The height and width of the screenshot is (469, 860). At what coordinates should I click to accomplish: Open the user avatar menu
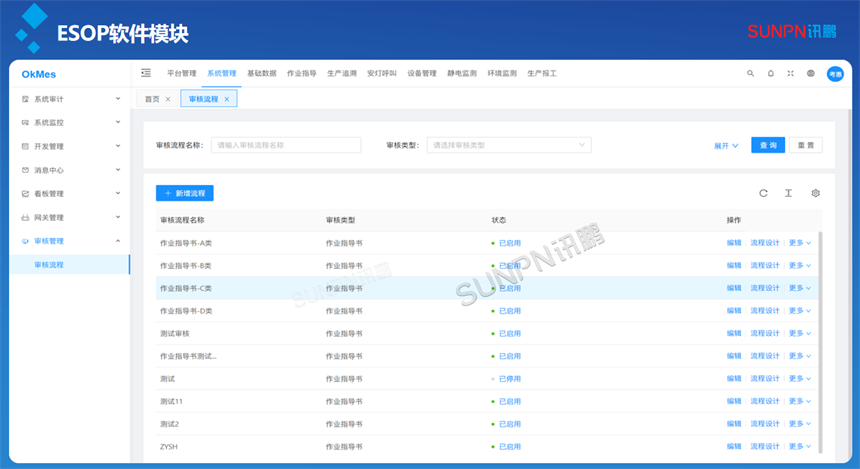[835, 74]
